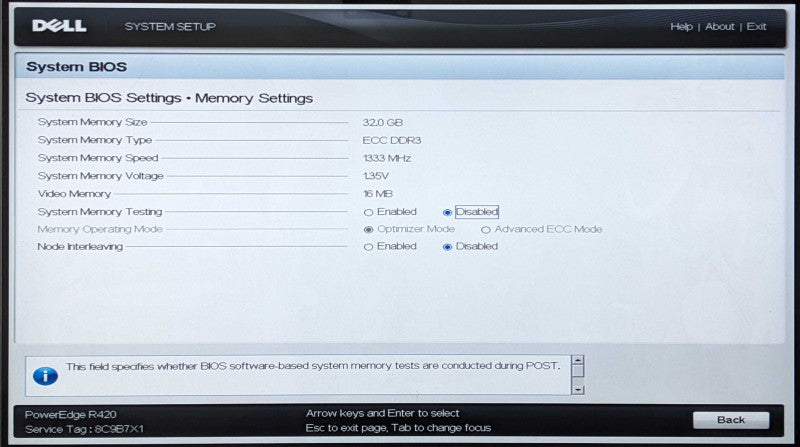Select Advanced ECC Mode radio button
800x447 pixels.
tap(486, 230)
